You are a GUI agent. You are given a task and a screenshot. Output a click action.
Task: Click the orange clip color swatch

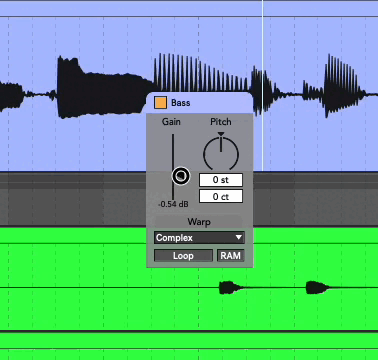pos(160,103)
